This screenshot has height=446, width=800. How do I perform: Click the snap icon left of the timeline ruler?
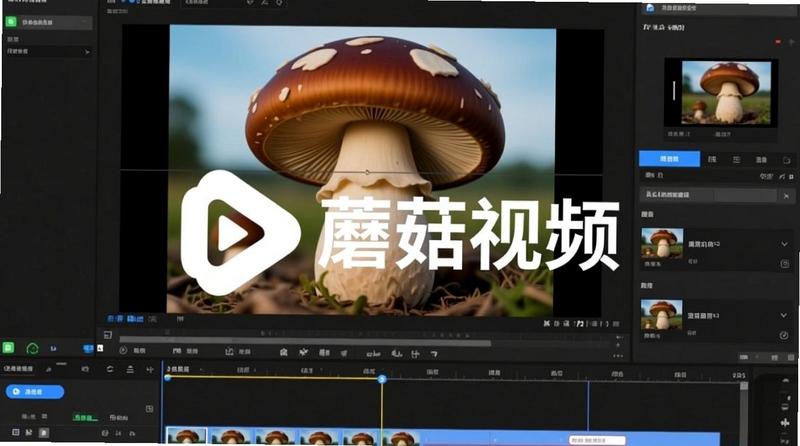[x=149, y=369]
